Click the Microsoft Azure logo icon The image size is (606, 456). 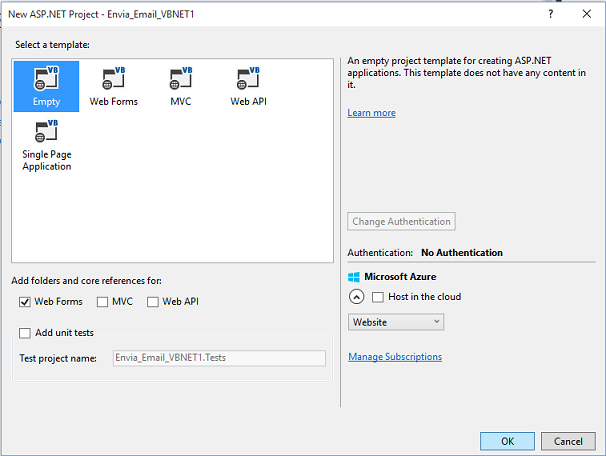pyautogui.click(x=354, y=277)
